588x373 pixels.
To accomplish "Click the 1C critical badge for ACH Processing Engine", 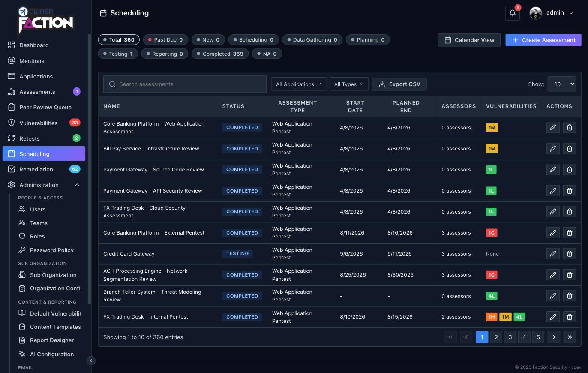I will pyautogui.click(x=492, y=275).
